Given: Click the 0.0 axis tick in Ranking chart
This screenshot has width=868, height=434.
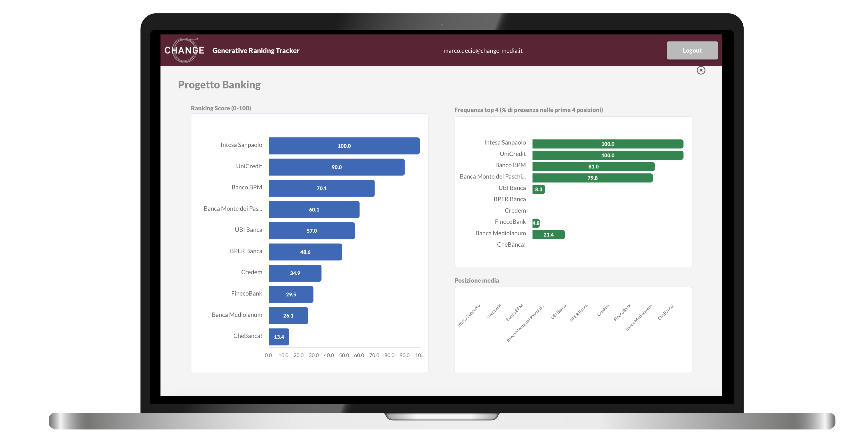Looking at the screenshot, I should coord(268,355).
